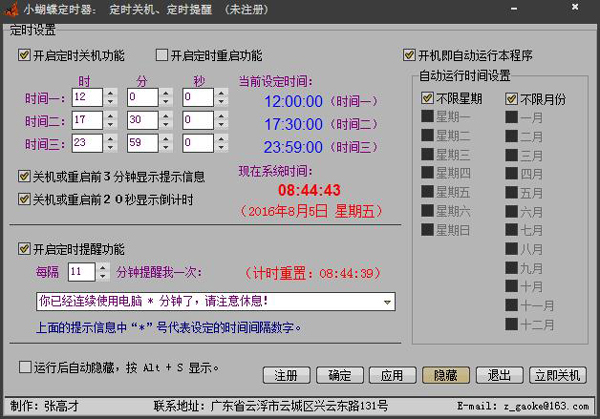Decrease 时间二 minute with down arrow
The height and width of the screenshot is (419, 600).
166,125
